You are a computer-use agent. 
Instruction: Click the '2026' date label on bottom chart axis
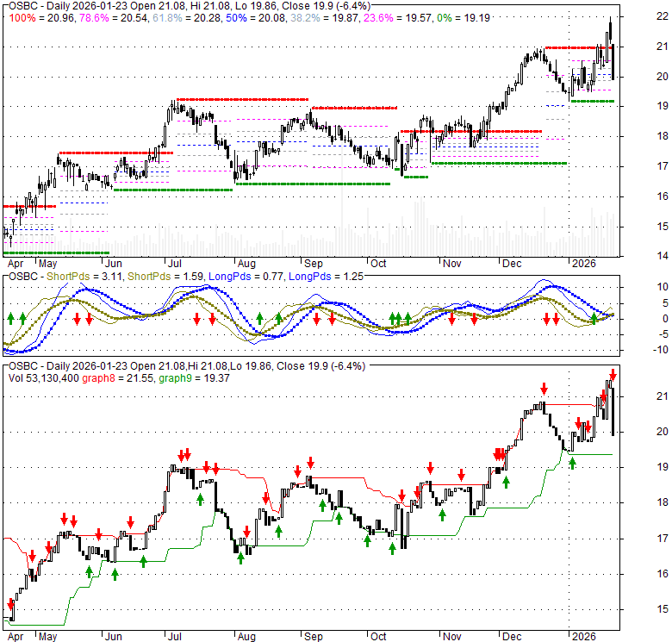584,637
